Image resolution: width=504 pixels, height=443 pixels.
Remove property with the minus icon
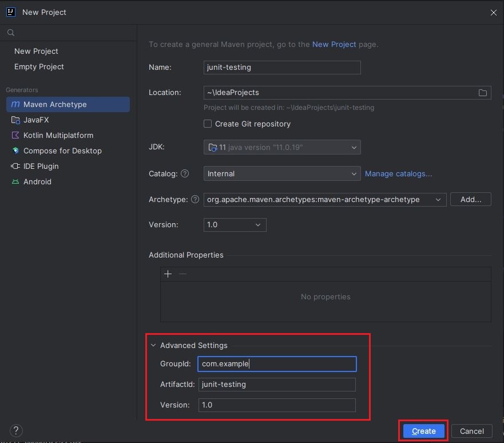click(x=182, y=274)
